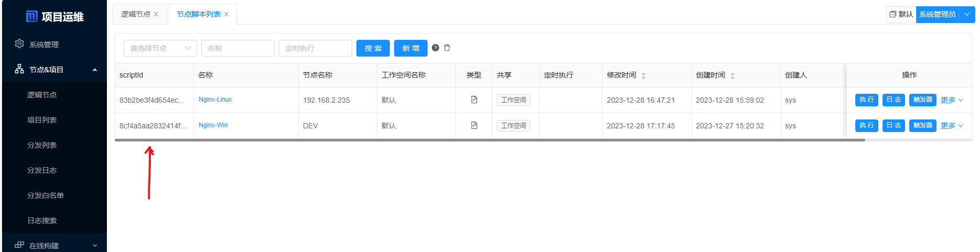Collapse the 节点&项目 sidebar menu
Screen dimensions: 980x252
tap(95, 70)
